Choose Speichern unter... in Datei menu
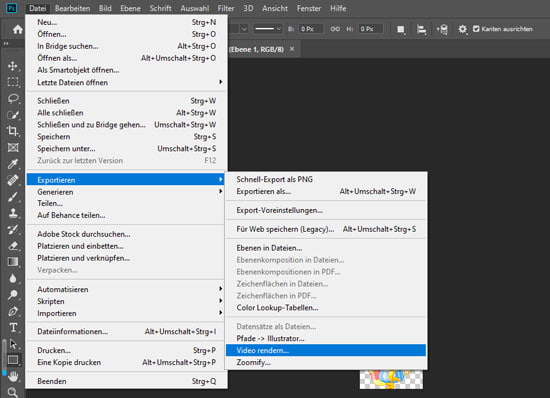 [126, 149]
